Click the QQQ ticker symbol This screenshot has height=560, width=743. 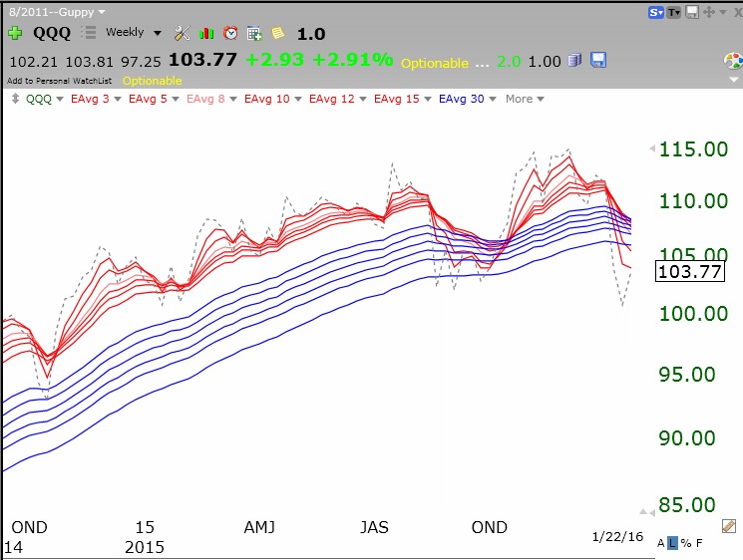coord(52,33)
